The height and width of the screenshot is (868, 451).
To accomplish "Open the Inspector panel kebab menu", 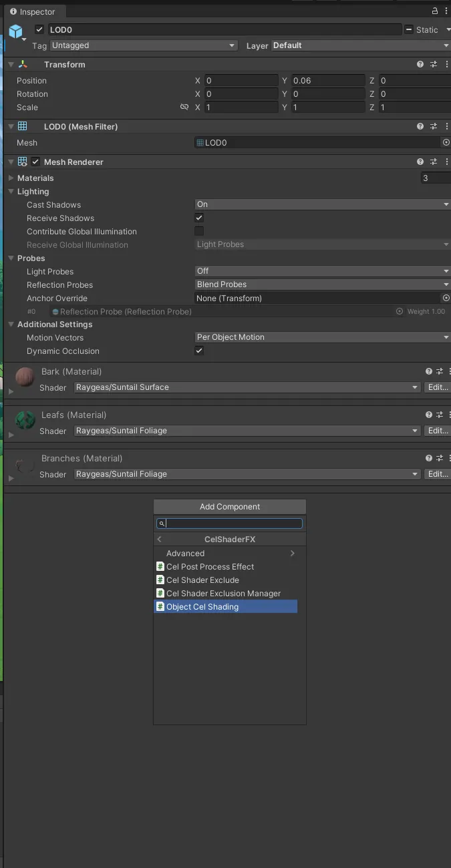I will (x=446, y=11).
